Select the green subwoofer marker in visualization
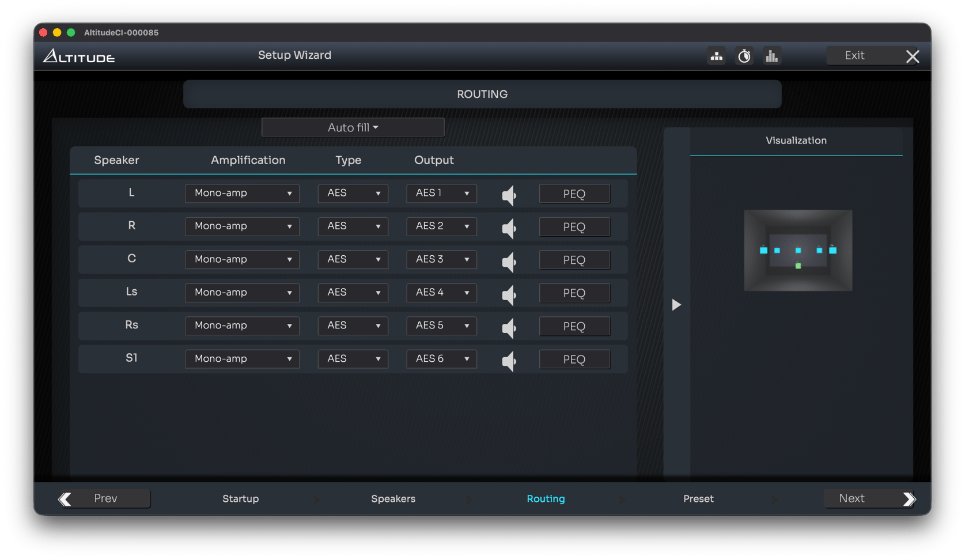This screenshot has width=965, height=560. click(798, 266)
